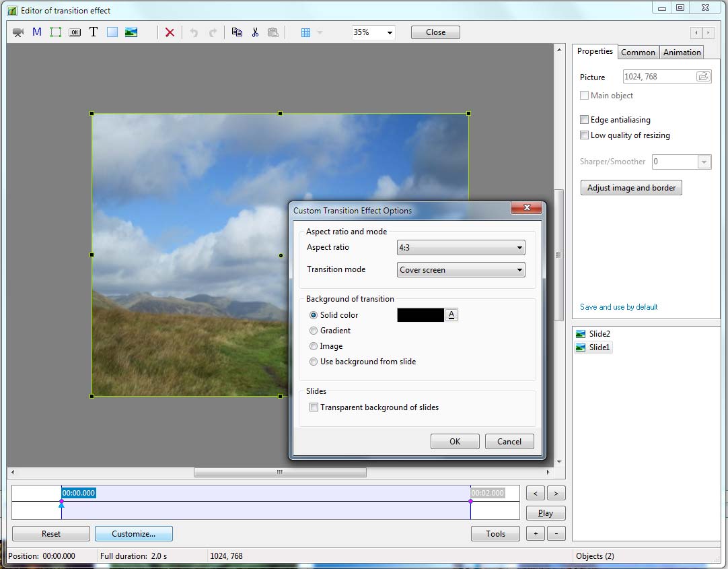728x569 pixels.
Task: Delete the object with the red X icon
Action: coord(170,32)
